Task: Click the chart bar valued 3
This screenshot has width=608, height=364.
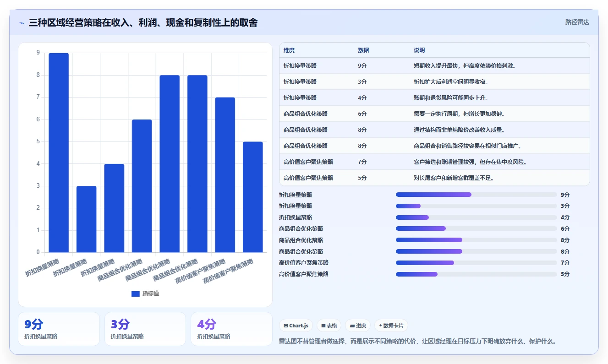Action: tap(87, 219)
